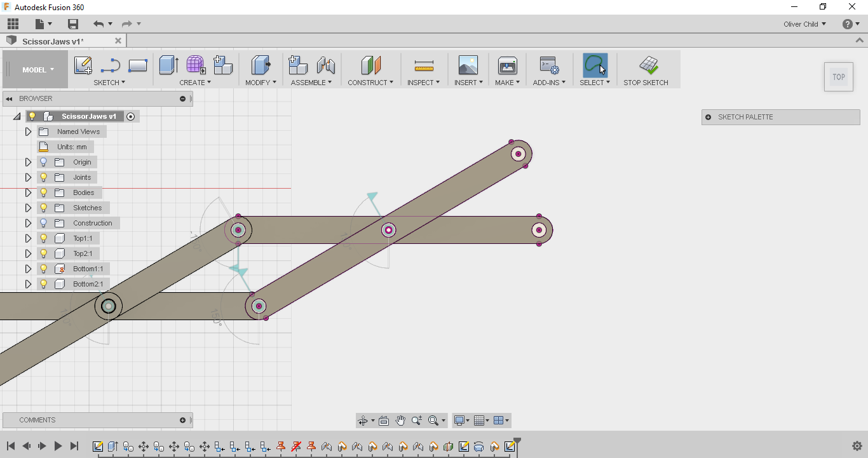The image size is (868, 458).
Task: Click the Redo arrow
Action: (x=127, y=24)
